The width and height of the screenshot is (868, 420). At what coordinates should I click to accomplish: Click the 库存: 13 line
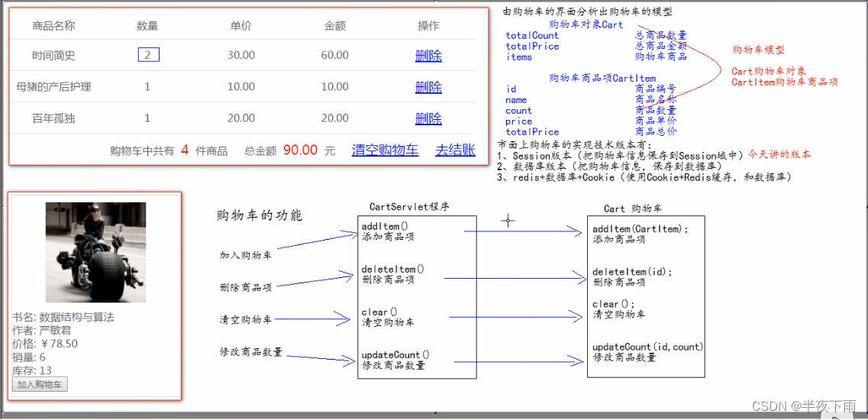[x=32, y=370]
